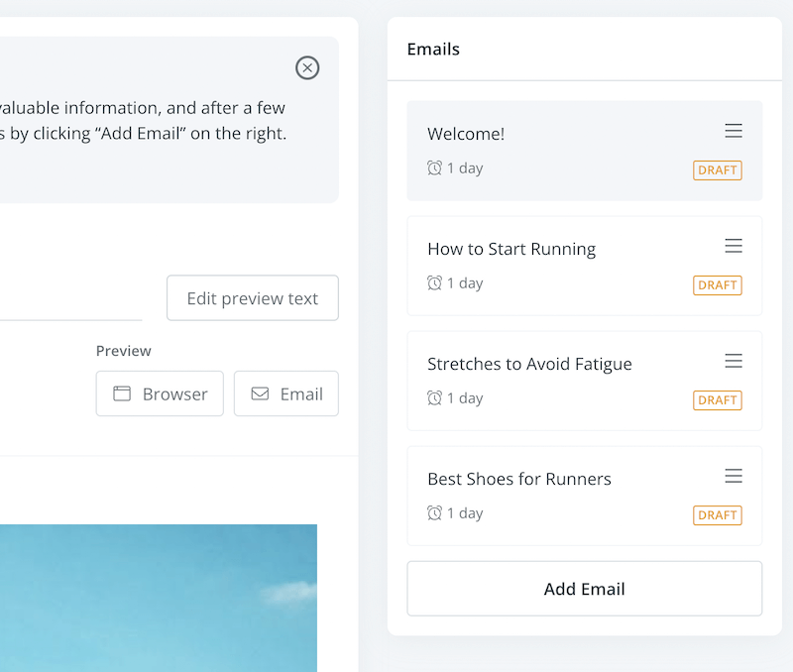Click the alarm clock icon on Welcome! email
Viewport: 793px width, 672px height.
point(434,168)
